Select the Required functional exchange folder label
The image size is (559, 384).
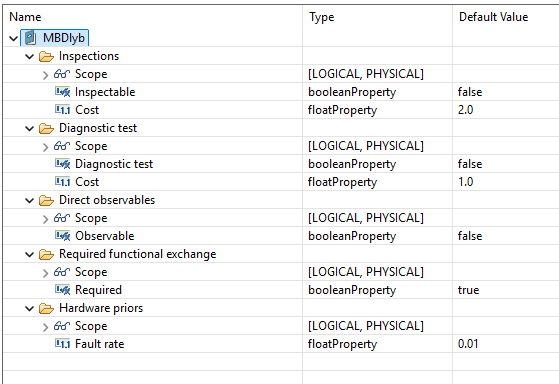[138, 254]
